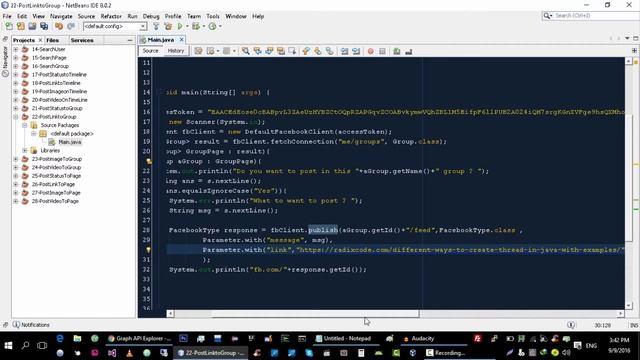Viewport: 640px width, 360px height.
Task: Click the Find Next Occurrence icon
Action: tap(269, 51)
